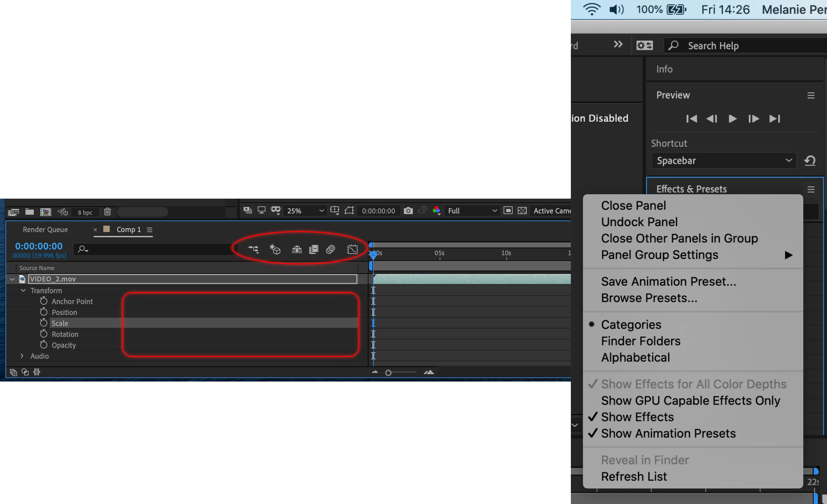Choose Save Animation Preset from menu
Image resolution: width=827 pixels, height=504 pixels.
coord(668,281)
